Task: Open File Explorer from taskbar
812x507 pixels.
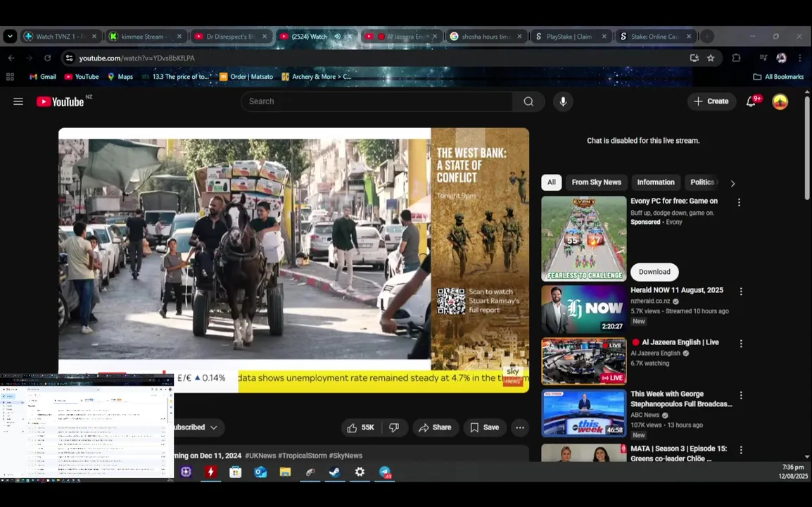Action: tap(286, 472)
